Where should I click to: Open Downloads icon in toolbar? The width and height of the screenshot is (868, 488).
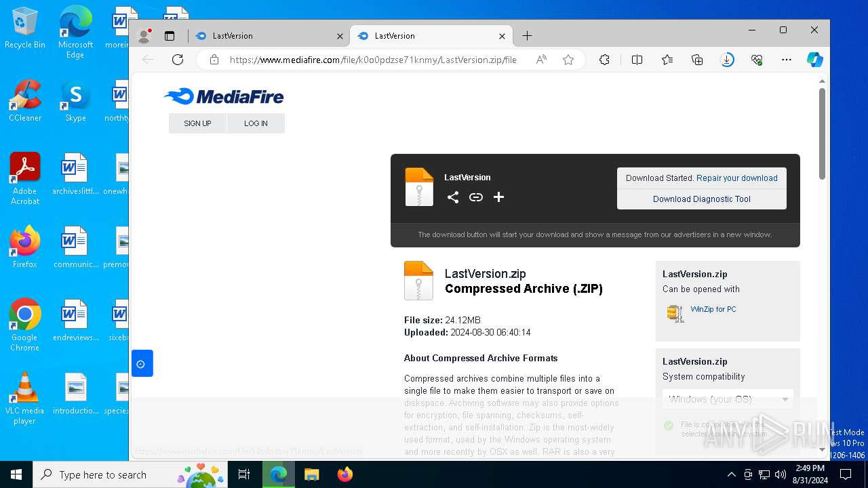727,60
